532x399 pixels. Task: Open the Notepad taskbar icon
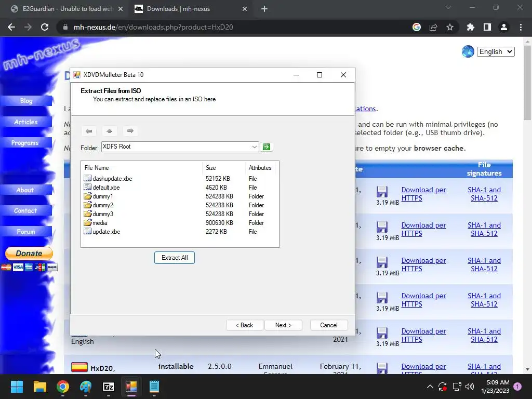154,387
